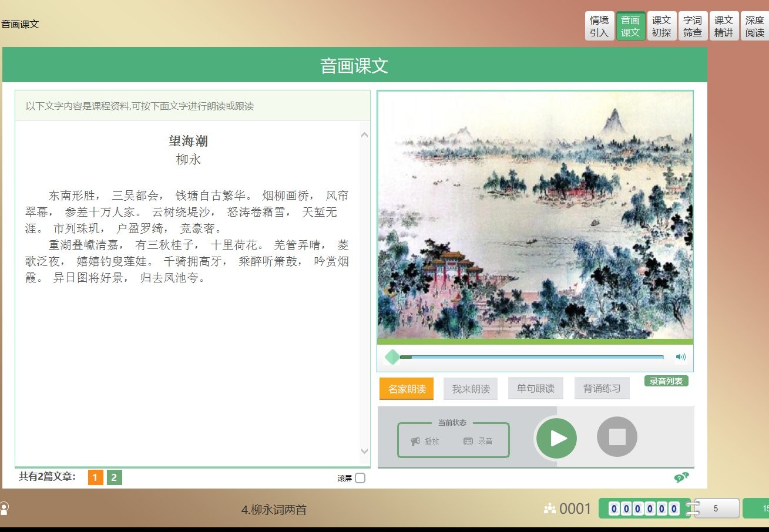Click the 0001 participant count

575,509
